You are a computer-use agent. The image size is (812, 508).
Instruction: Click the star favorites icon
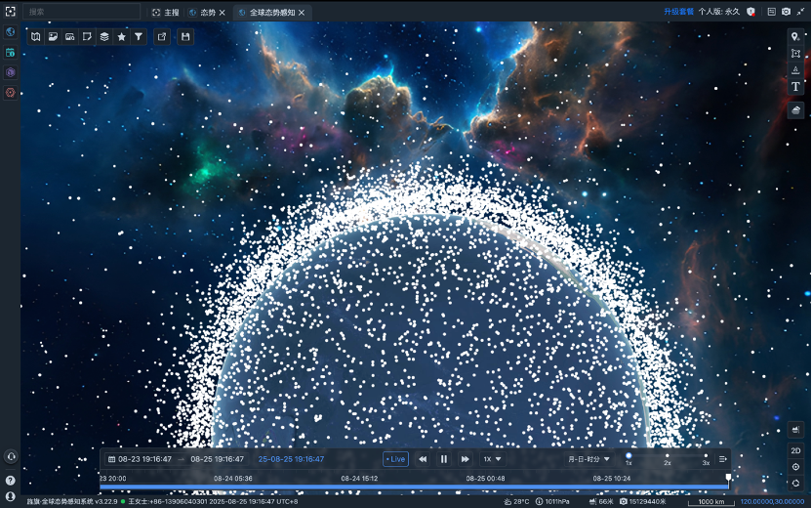pos(121,36)
